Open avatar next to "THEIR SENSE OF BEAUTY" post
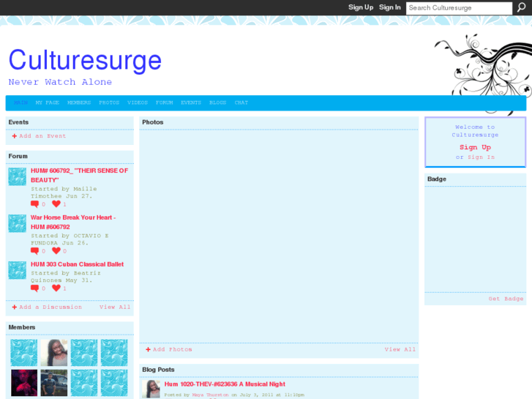The height and width of the screenshot is (399, 532). point(18,176)
